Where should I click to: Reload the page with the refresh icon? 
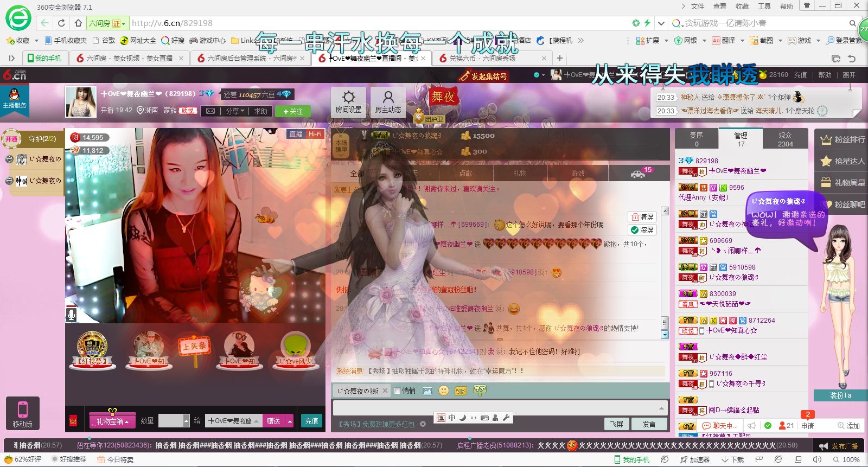point(61,23)
